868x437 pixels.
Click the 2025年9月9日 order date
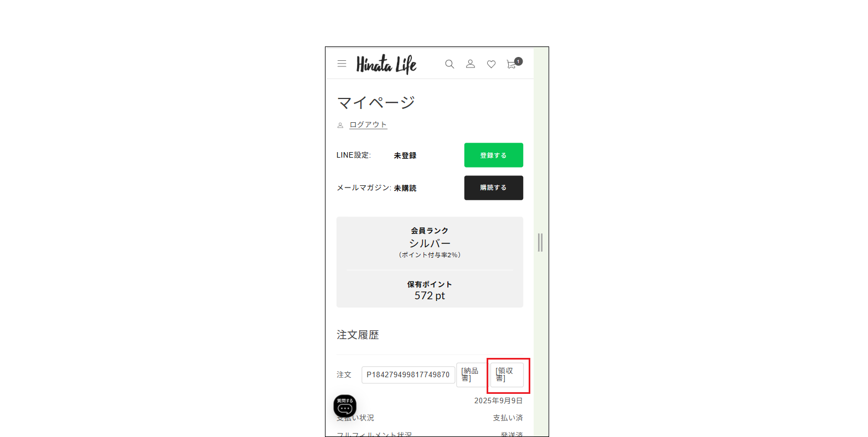(498, 400)
